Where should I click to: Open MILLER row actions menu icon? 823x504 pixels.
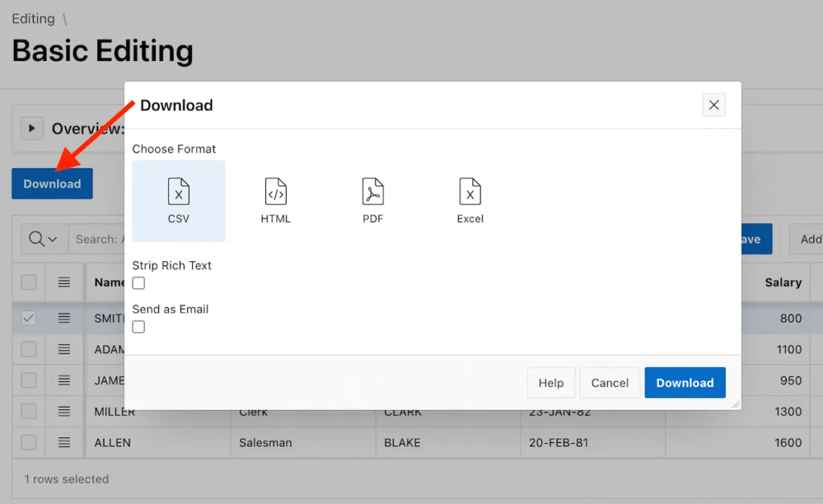coord(64,411)
